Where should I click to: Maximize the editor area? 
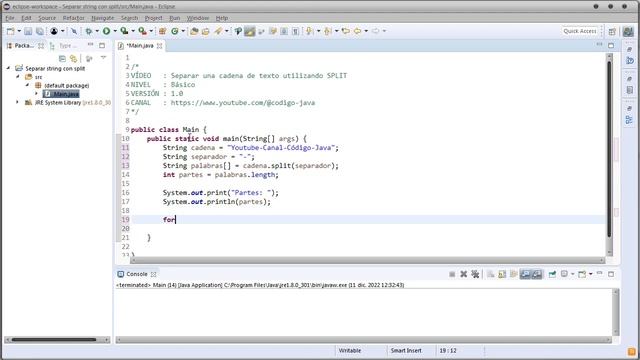point(611,45)
